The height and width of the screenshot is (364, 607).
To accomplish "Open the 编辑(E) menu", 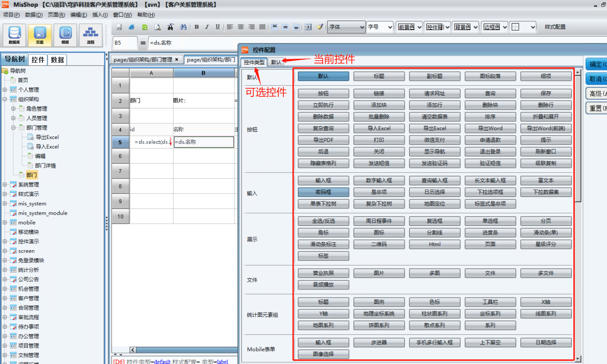I will pos(78,15).
